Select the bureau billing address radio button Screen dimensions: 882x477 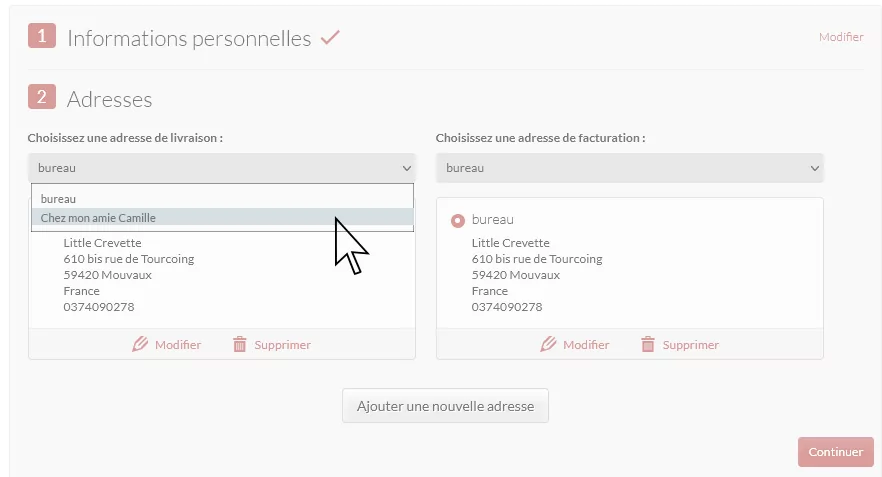click(x=458, y=220)
